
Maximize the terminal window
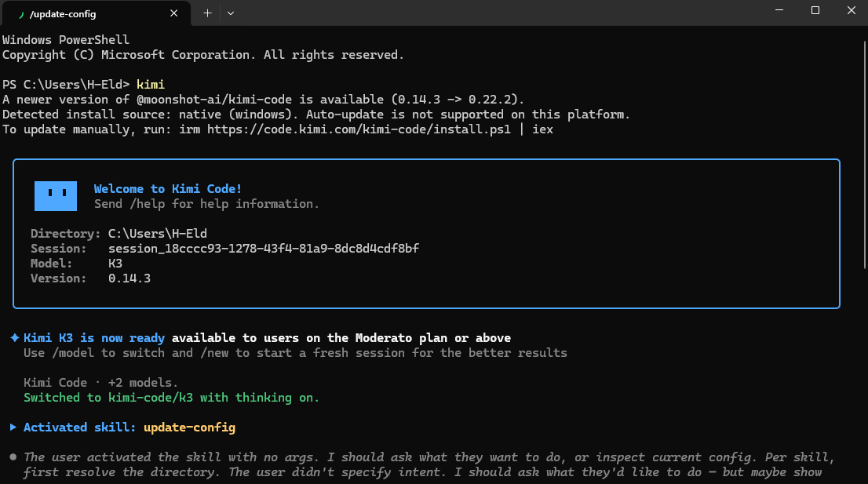pos(815,10)
